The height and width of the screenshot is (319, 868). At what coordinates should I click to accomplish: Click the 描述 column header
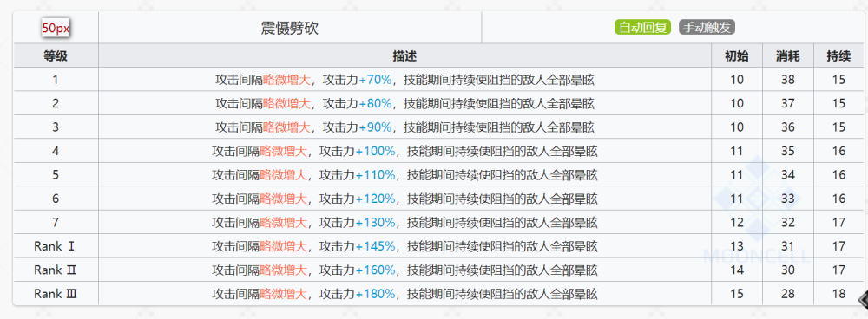point(404,55)
